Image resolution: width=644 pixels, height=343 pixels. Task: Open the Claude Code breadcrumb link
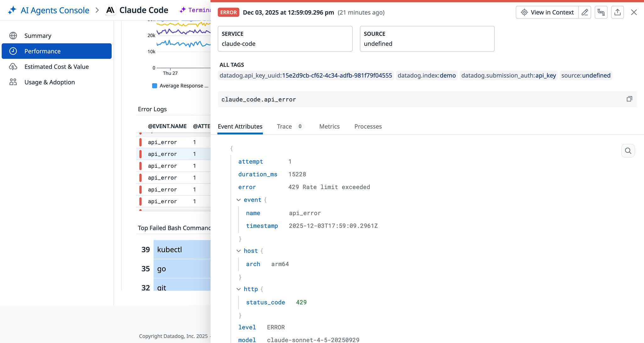click(143, 10)
